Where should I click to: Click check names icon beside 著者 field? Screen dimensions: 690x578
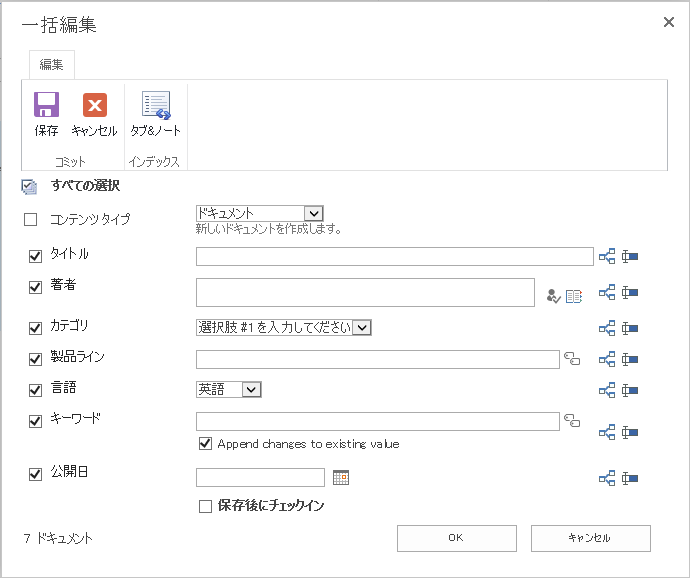point(553,295)
